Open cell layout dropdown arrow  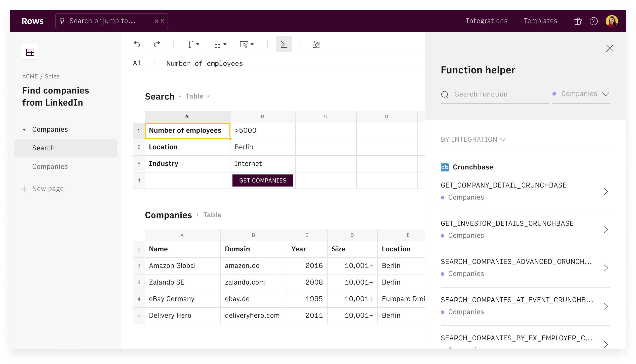[x=225, y=44]
